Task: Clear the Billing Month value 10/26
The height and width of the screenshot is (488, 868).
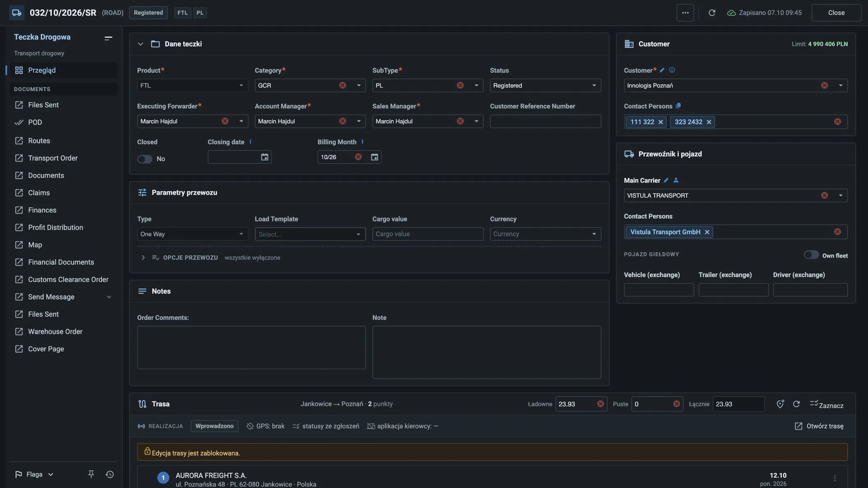Action: tap(358, 157)
